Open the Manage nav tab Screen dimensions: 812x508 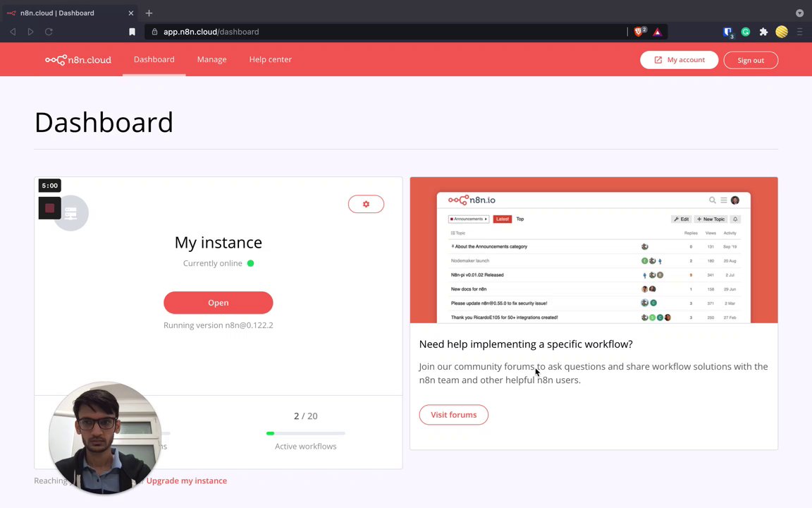tap(211, 59)
